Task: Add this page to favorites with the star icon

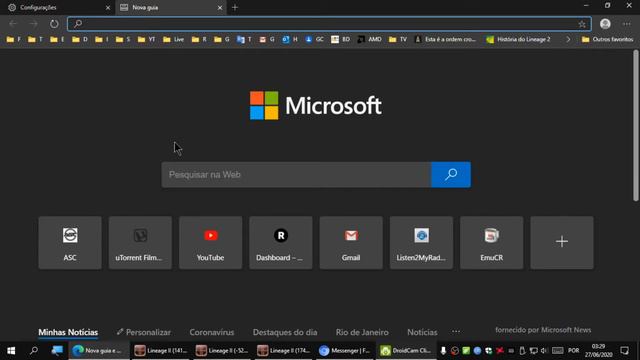Action: [582, 24]
